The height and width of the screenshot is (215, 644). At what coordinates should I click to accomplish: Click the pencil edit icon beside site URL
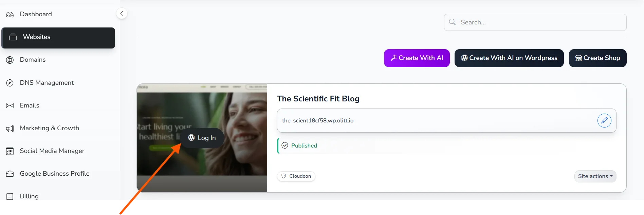[604, 121]
